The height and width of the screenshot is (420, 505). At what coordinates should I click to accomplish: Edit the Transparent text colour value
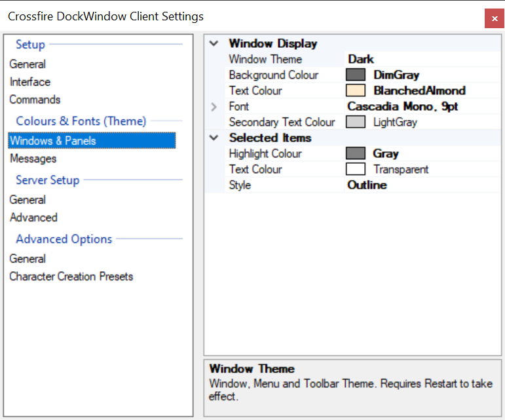coord(401,170)
